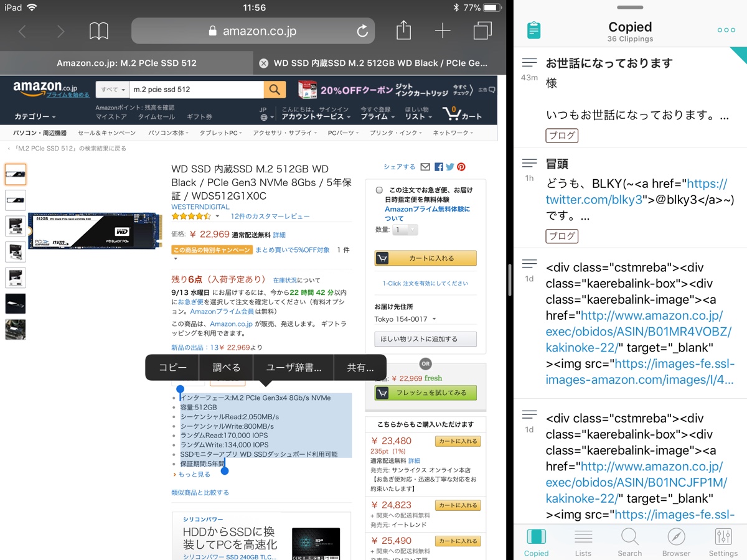Add ¥23,480 offer to cart
747x560 pixels.
coord(458,441)
